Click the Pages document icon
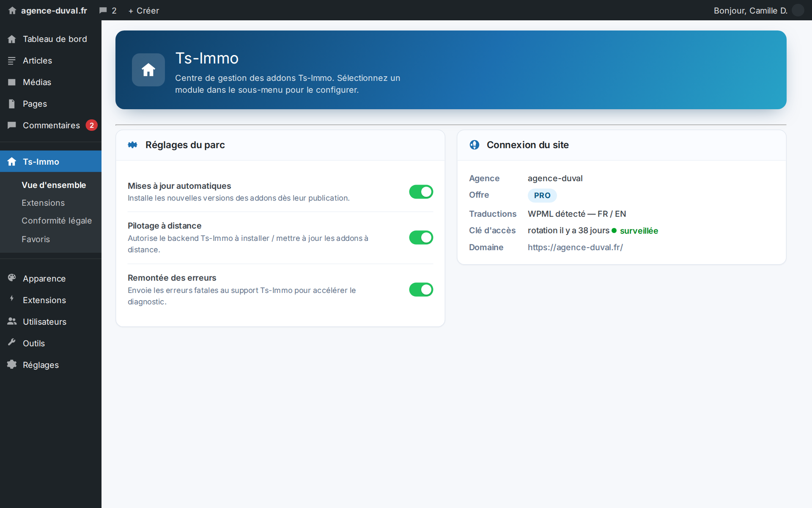 (x=12, y=104)
